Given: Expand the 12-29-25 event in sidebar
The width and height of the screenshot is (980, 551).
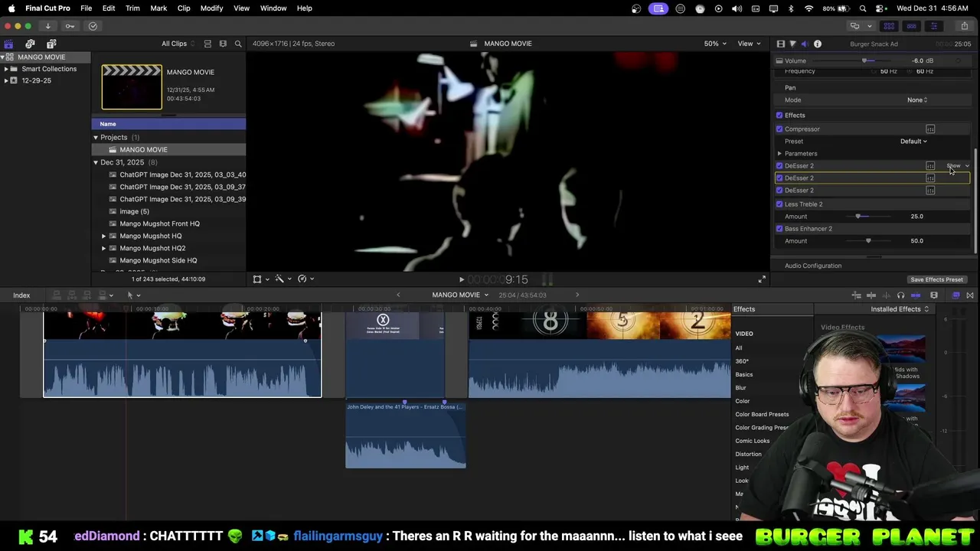Looking at the screenshot, I should point(6,80).
